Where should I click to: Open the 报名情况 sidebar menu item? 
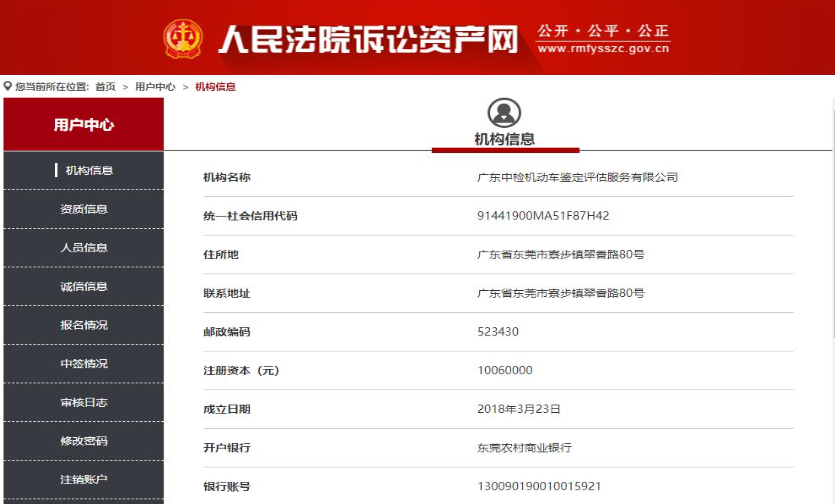tap(84, 325)
